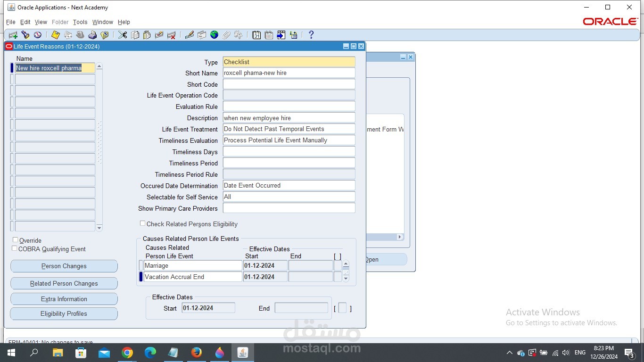Open the Mail app from the taskbar
This screenshot has width=644, height=362.
pos(104,352)
